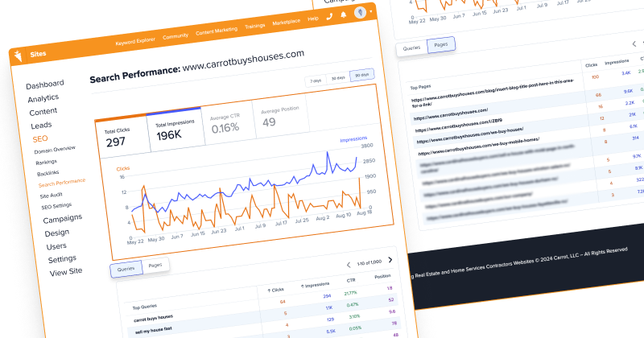Open Content Marketing in the top navigation
Viewport: 644px width, 338px height.
[x=217, y=31]
